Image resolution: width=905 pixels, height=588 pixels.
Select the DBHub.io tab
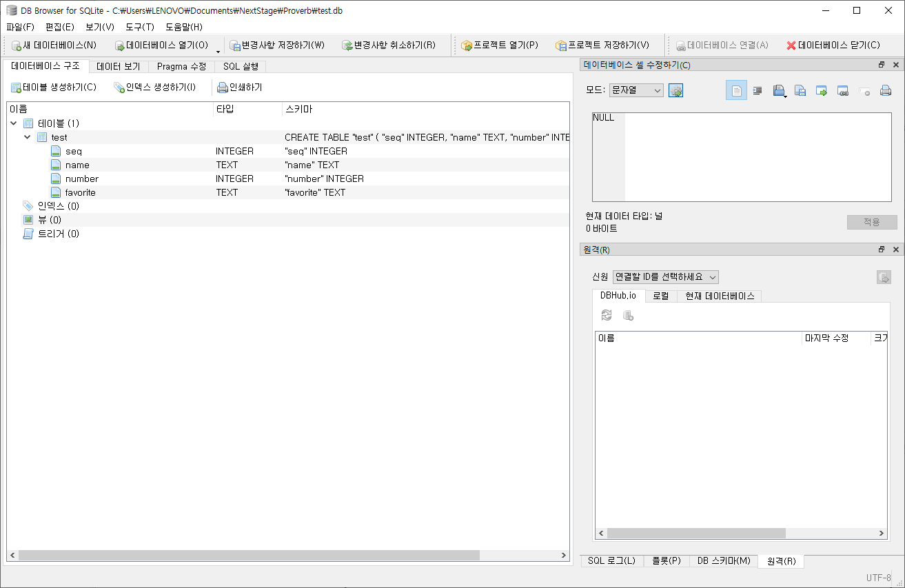[618, 296]
